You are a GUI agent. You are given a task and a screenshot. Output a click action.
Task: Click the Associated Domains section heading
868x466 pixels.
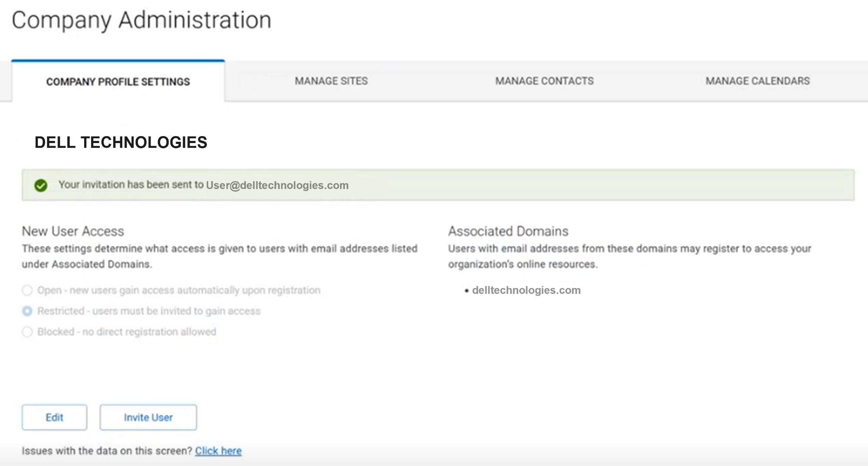click(x=508, y=231)
